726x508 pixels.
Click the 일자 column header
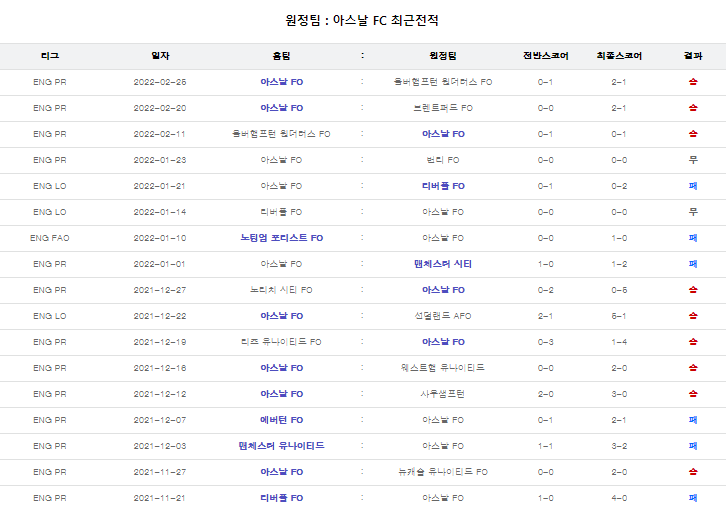click(x=160, y=56)
